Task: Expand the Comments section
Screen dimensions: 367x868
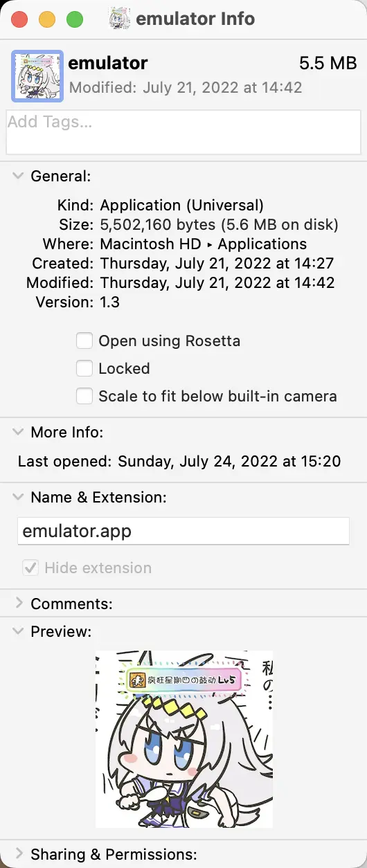Action: point(18,604)
